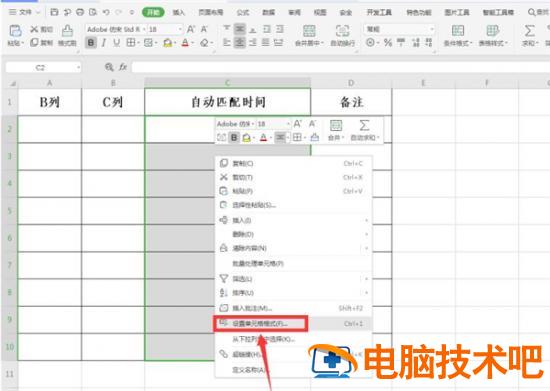Toggle Underline in the ribbon
The width and height of the screenshot is (550, 391).
(x=116, y=43)
